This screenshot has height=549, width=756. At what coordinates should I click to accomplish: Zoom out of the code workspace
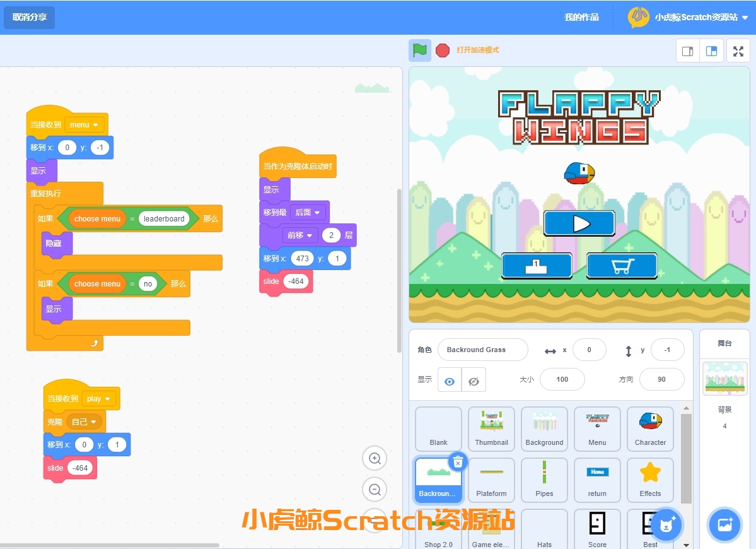[x=375, y=490]
